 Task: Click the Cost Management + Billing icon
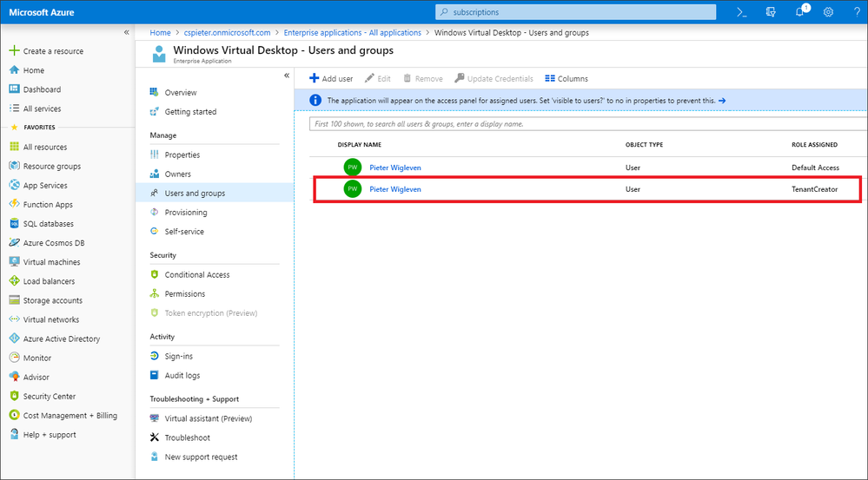click(x=15, y=415)
